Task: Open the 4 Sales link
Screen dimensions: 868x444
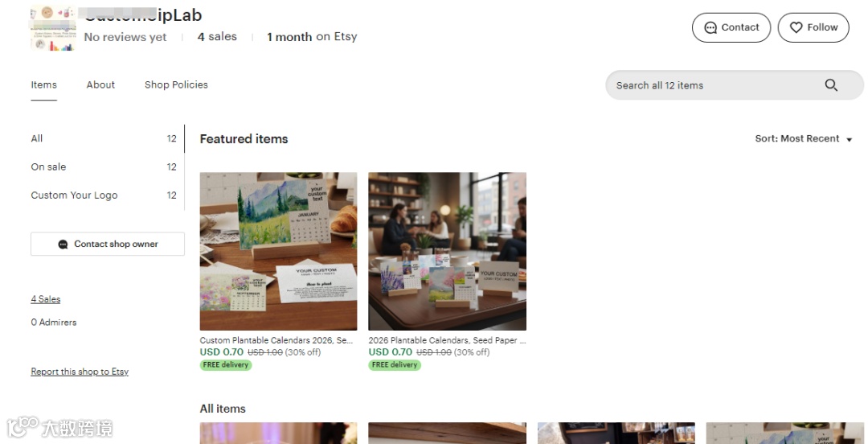Action: (x=45, y=299)
